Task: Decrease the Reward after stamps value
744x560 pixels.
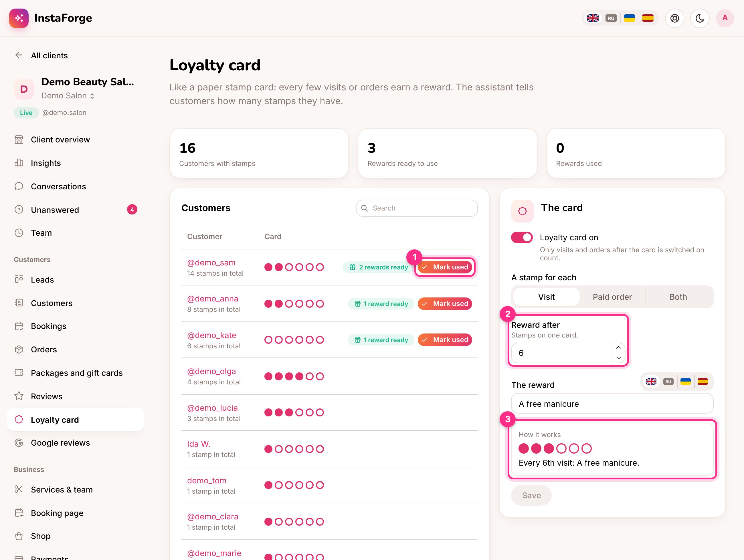Action: (618, 358)
